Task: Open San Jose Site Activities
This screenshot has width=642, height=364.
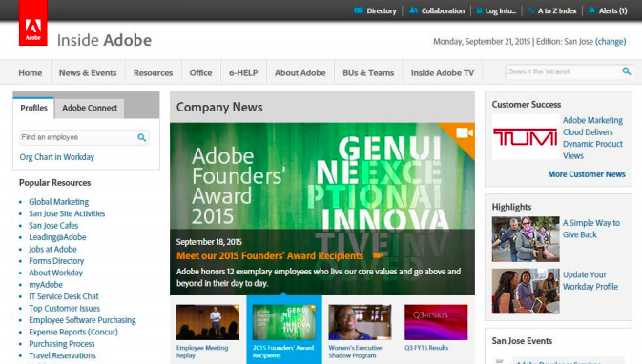Action: pyautogui.click(x=67, y=213)
